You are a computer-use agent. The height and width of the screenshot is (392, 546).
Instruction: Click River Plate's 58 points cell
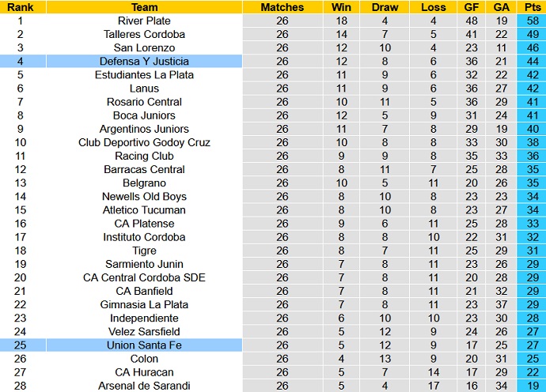530,21
